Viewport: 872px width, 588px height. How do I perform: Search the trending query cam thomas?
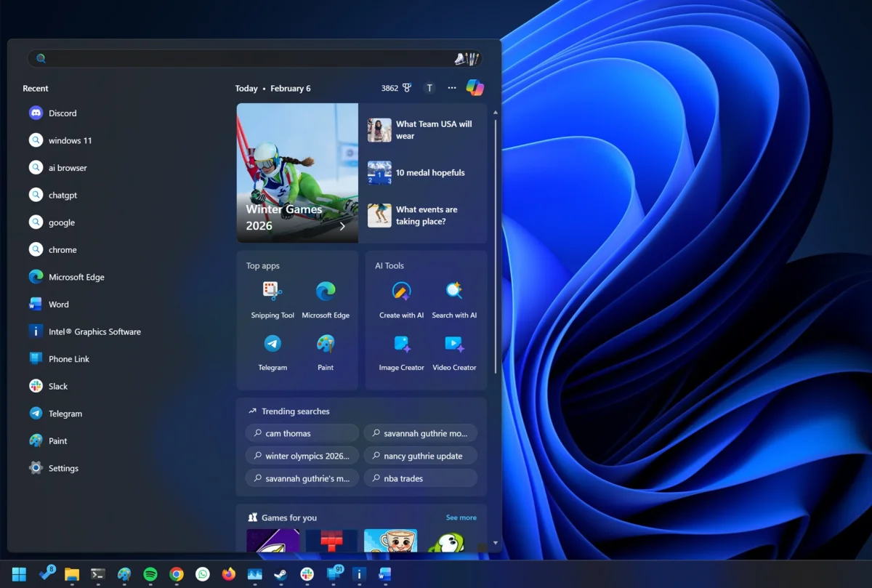(302, 432)
